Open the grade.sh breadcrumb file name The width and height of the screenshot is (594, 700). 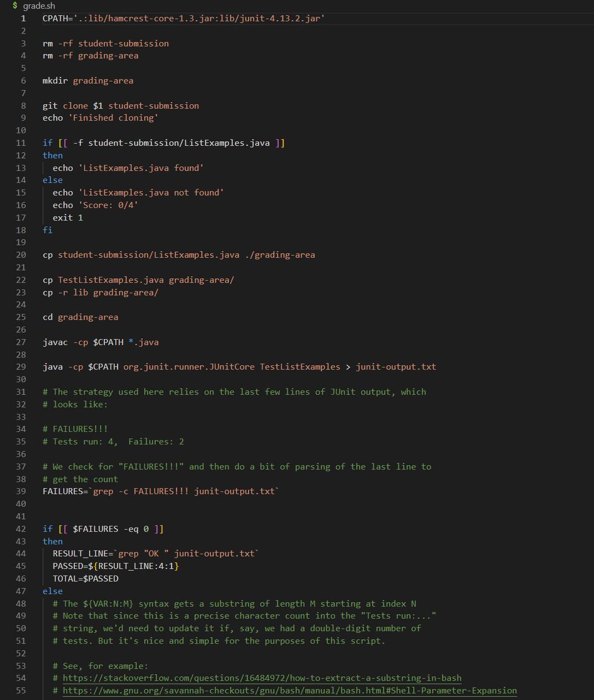pos(39,6)
